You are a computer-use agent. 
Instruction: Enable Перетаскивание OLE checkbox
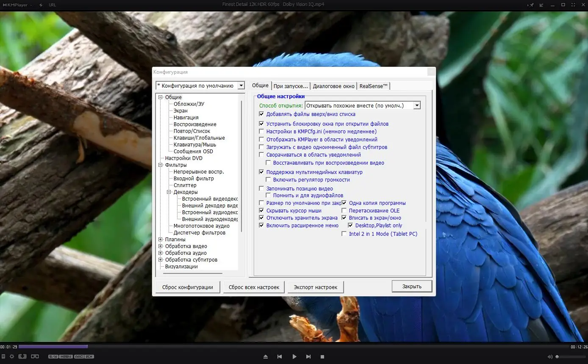344,211
